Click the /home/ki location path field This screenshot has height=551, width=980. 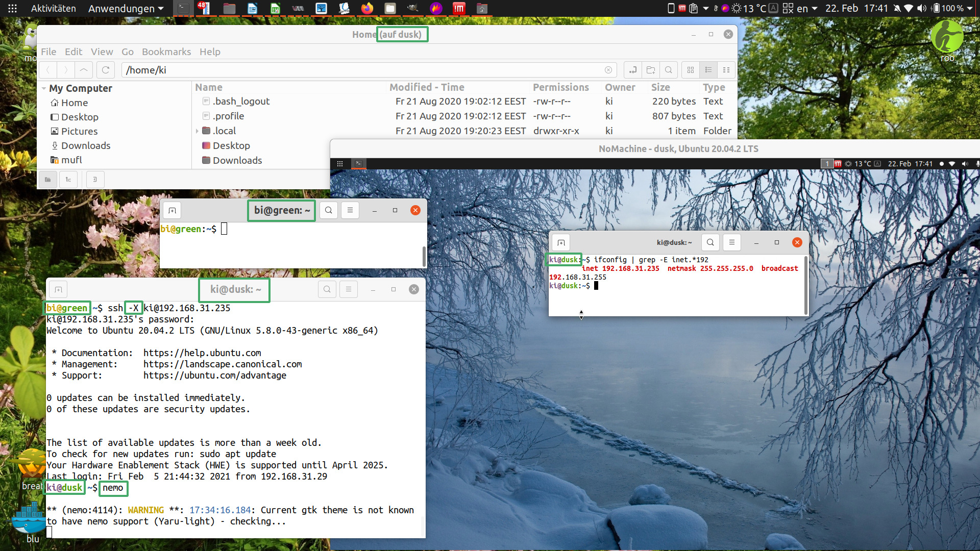pos(357,70)
